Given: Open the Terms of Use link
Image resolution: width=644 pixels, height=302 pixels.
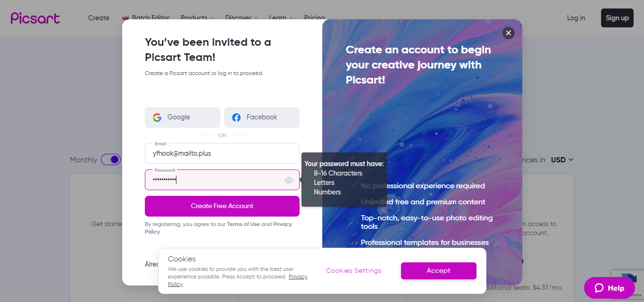Looking at the screenshot, I should tap(243, 224).
